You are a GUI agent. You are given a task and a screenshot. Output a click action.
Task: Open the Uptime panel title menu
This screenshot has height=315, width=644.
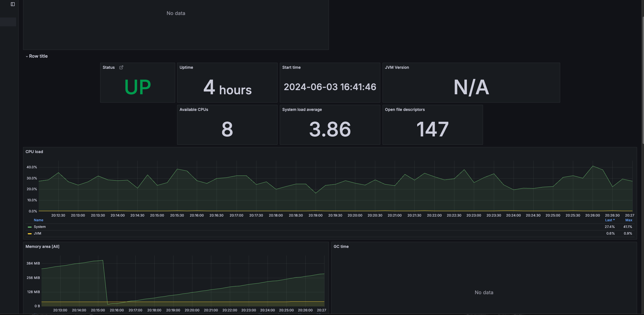[x=186, y=67]
